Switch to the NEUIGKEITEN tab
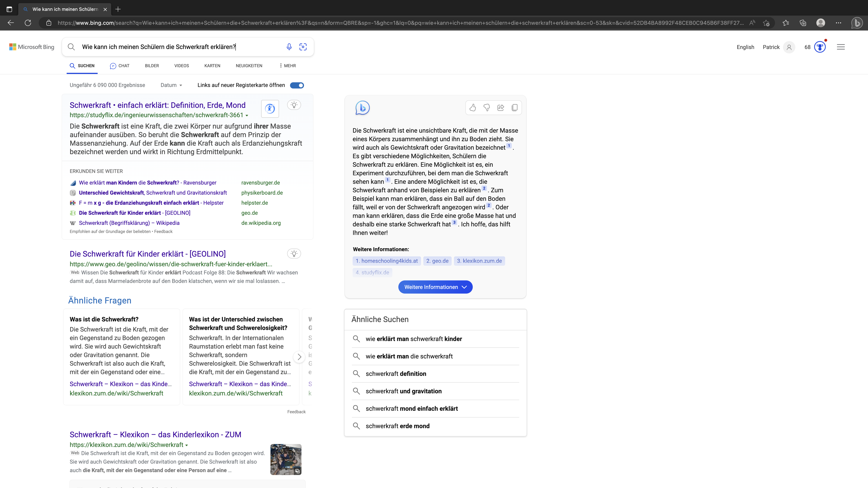Screen dimensions: 868x488 pos(249,66)
